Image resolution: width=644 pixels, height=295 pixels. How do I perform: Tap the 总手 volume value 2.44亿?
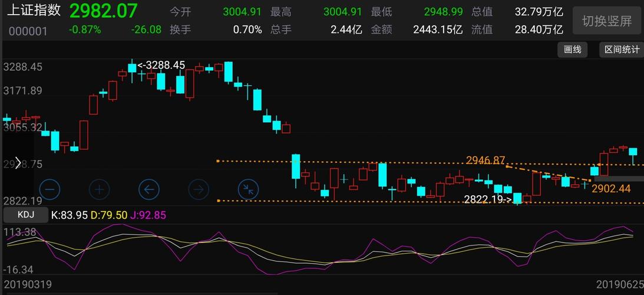pos(346,29)
